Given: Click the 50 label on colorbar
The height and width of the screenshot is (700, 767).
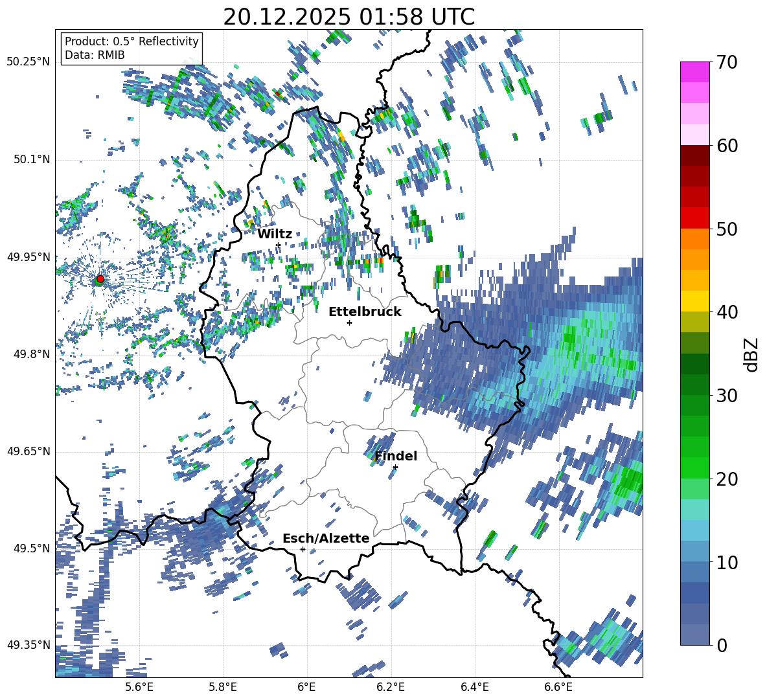Looking at the screenshot, I should 727,229.
